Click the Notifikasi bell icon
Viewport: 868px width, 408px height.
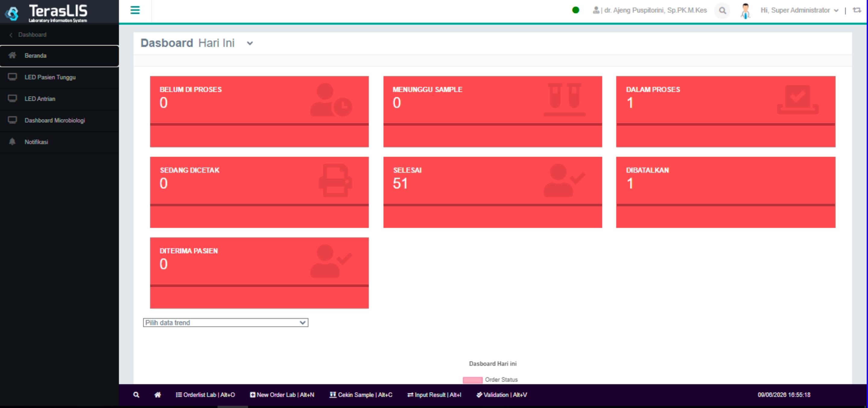pos(12,141)
